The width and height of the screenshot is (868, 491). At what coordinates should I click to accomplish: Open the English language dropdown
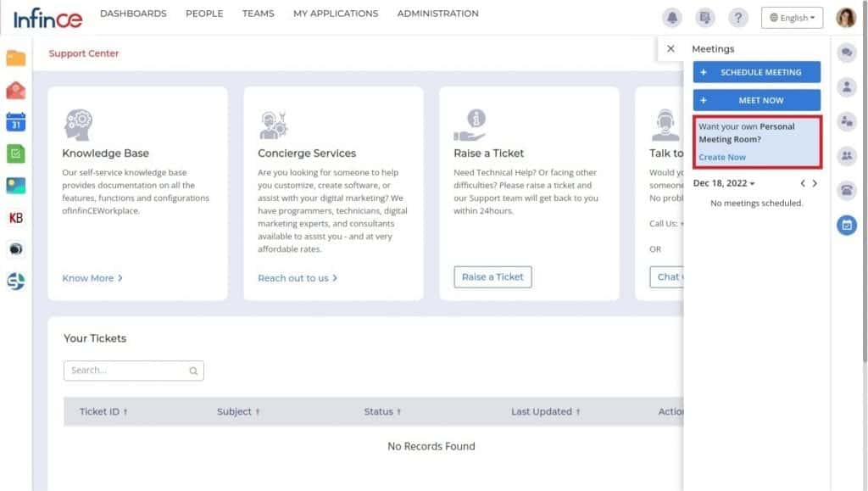click(792, 18)
